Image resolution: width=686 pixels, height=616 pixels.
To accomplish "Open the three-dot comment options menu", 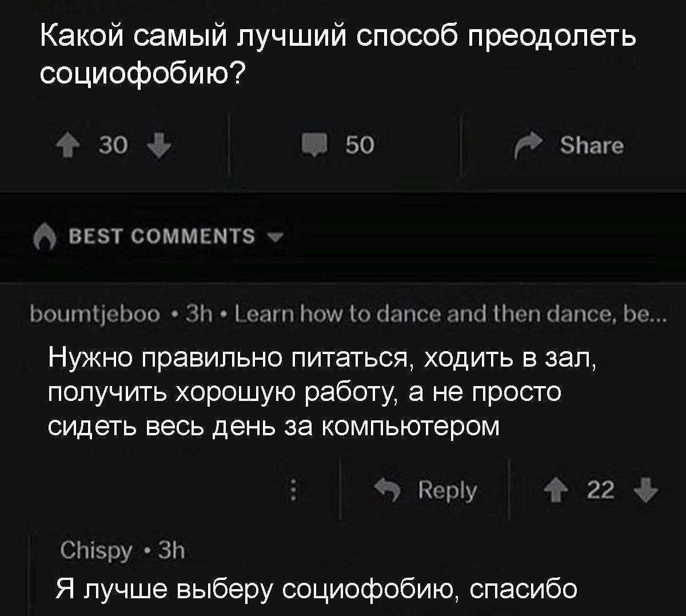I will point(294,490).
